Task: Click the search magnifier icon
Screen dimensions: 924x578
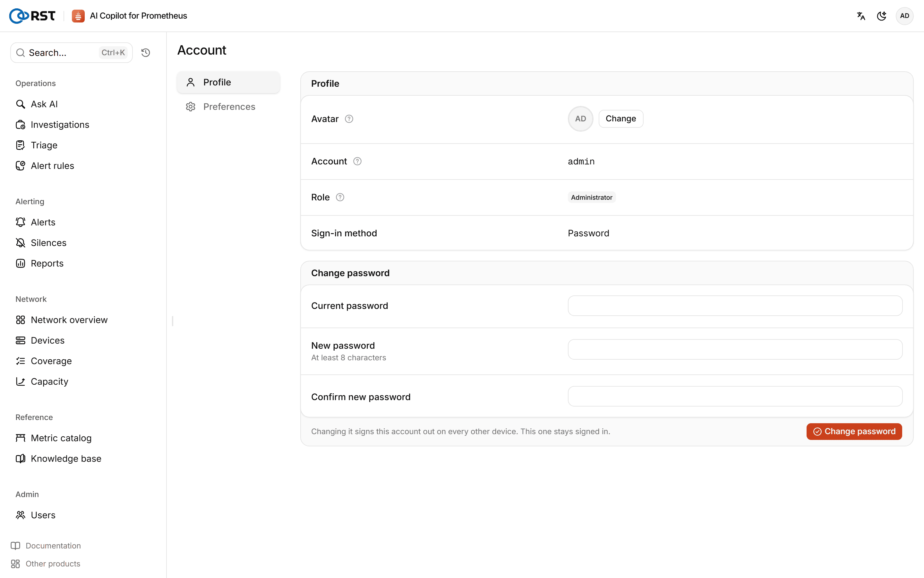Action: click(21, 53)
